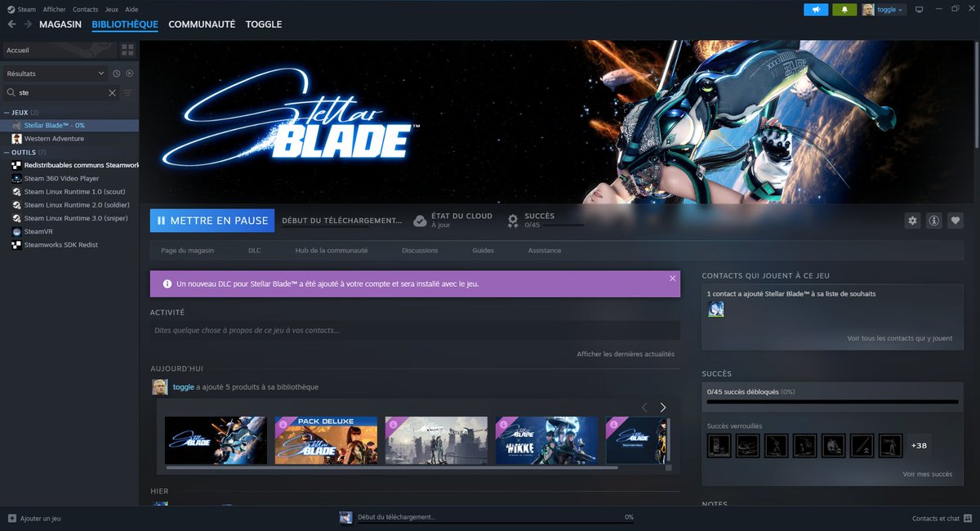This screenshot has width=980, height=531.
Task: Open the Assistance tab
Action: click(x=545, y=250)
